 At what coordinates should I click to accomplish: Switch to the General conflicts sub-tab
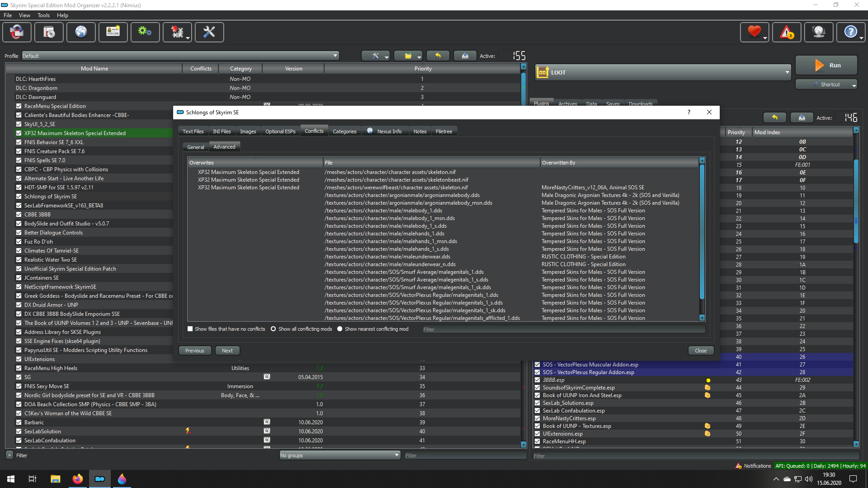coord(196,147)
